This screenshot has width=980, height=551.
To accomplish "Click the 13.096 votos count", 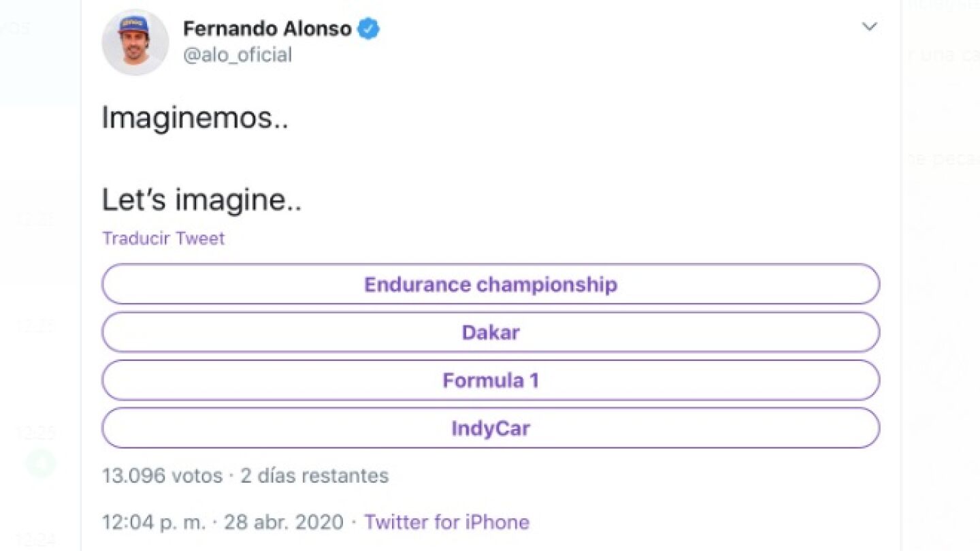I will (162, 475).
